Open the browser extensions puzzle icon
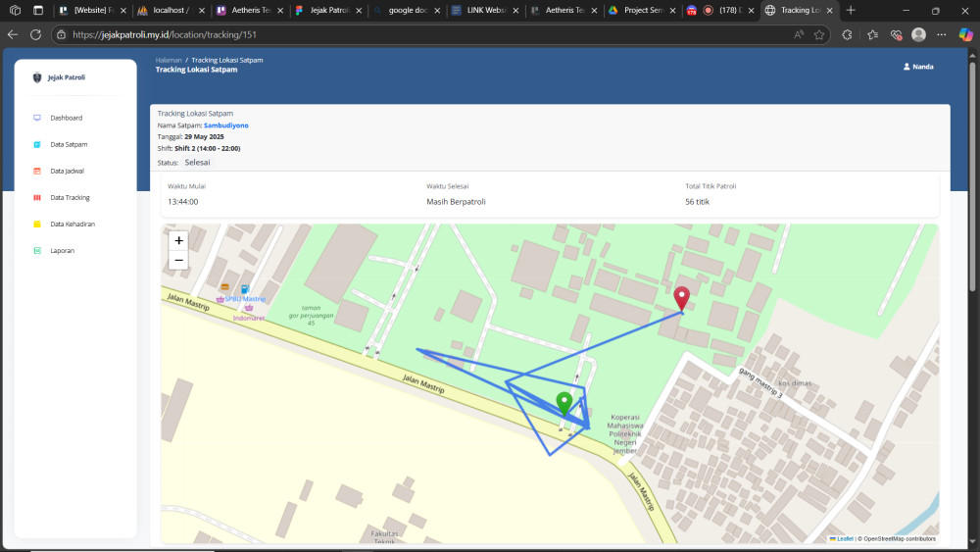The height and width of the screenshot is (552, 980). click(x=847, y=35)
